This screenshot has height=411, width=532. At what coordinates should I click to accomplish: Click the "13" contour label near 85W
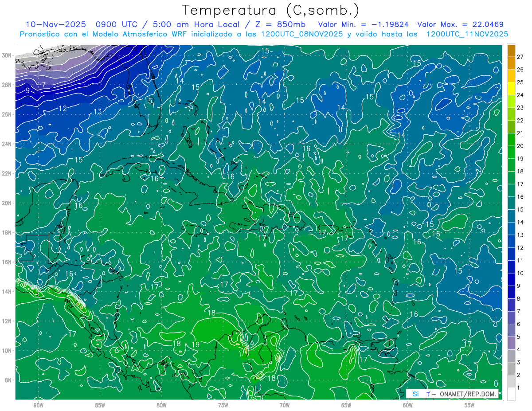point(98,111)
